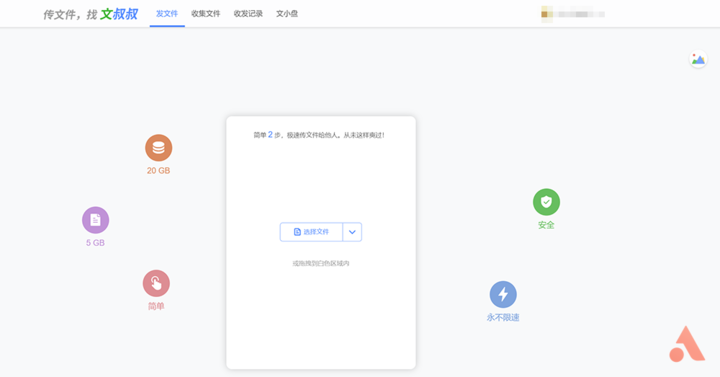
Task: Click the 20 GB text label
Action: 158,171
